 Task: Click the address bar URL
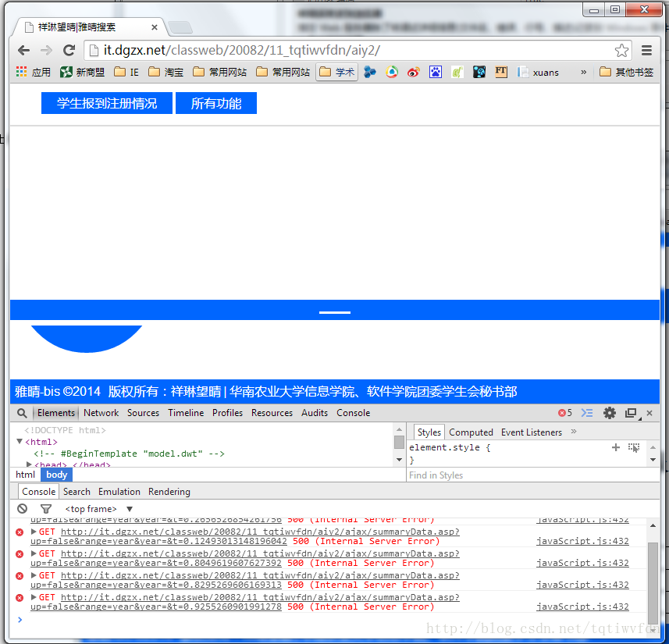[x=241, y=51]
